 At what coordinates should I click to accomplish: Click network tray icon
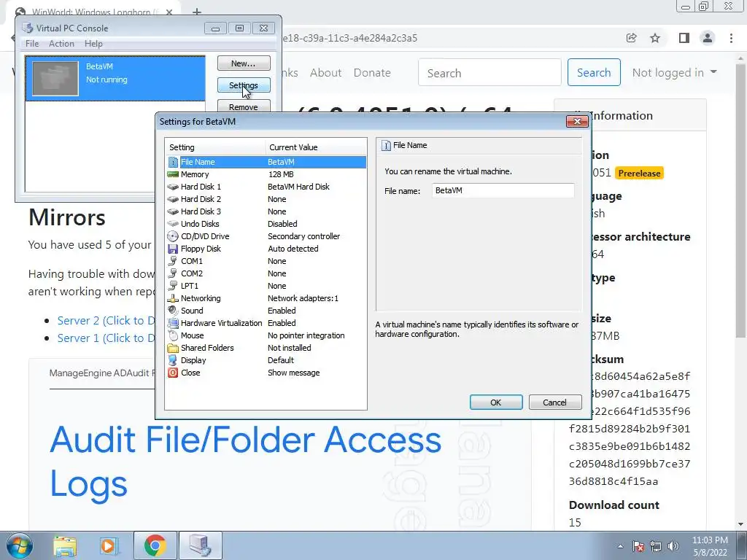pyautogui.click(x=656, y=545)
